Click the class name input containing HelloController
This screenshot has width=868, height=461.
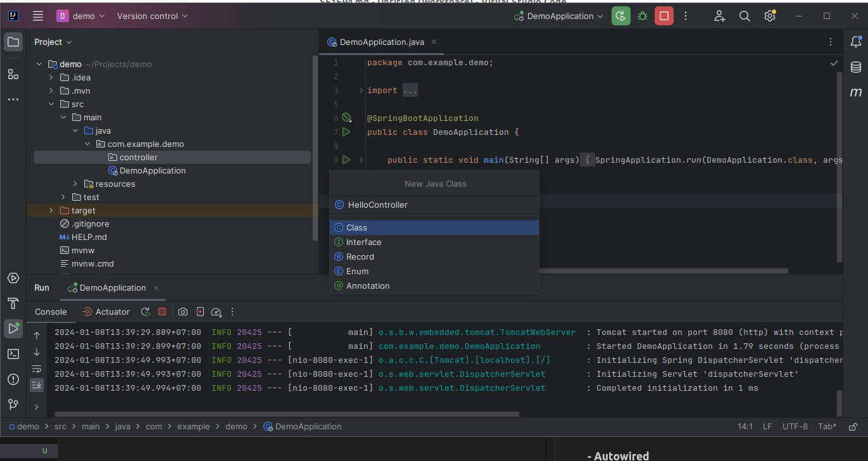(434, 205)
